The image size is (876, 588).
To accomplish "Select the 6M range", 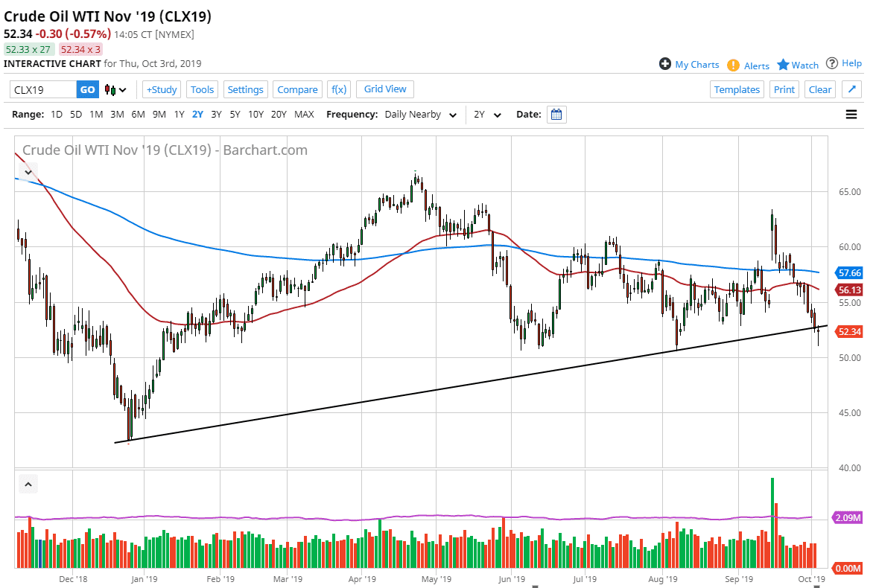I will pos(138,115).
